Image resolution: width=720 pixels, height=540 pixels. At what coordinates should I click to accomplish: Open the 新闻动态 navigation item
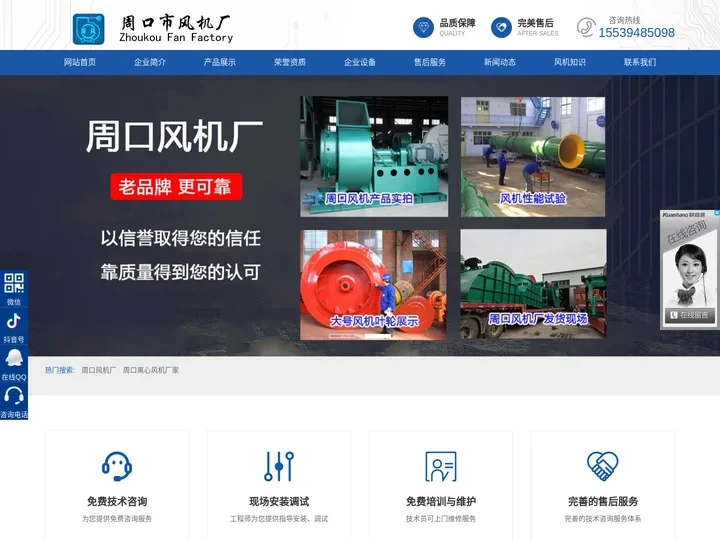click(500, 62)
